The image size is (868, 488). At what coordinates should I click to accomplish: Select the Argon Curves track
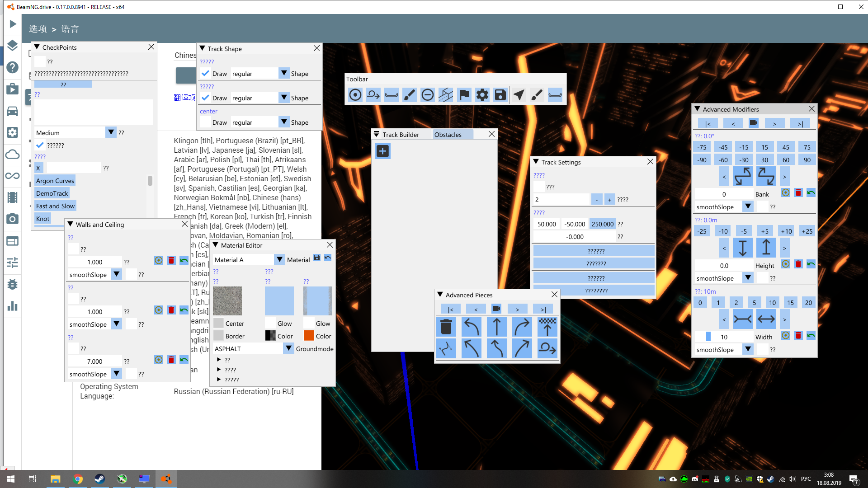(55, 181)
